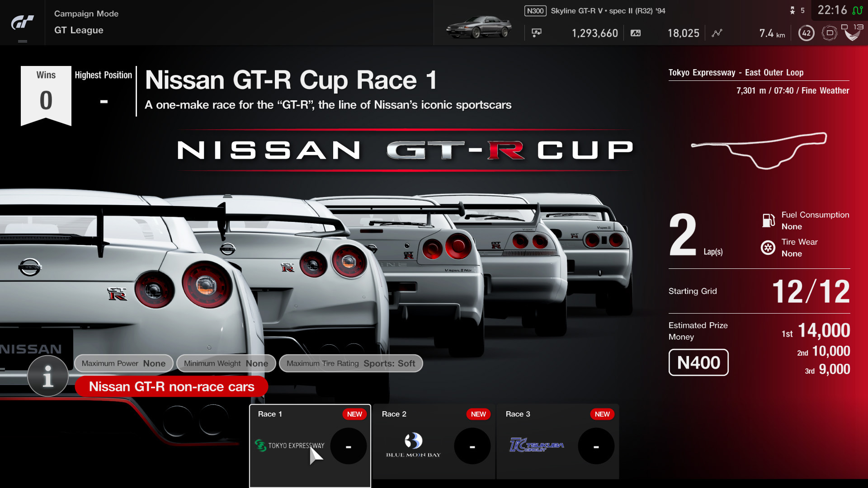Image resolution: width=868 pixels, height=488 pixels.
Task: Click the DualShock controller icon
Action: [x=830, y=33]
